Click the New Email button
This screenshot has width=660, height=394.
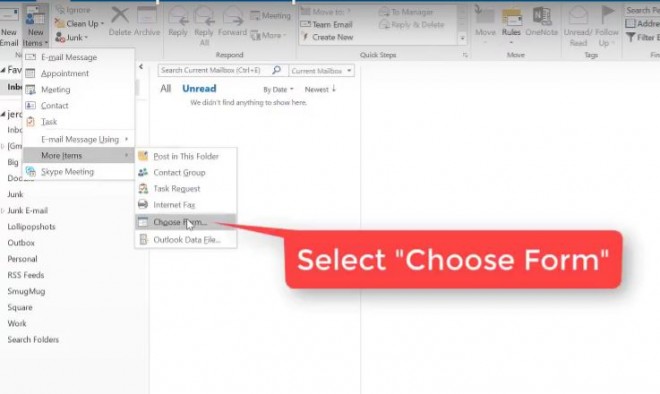9,26
